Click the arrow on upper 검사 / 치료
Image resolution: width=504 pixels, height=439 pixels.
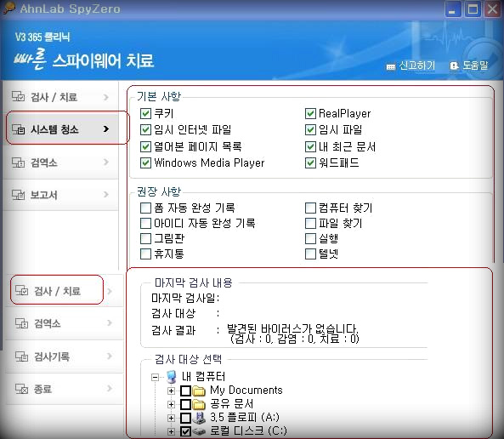[106, 96]
